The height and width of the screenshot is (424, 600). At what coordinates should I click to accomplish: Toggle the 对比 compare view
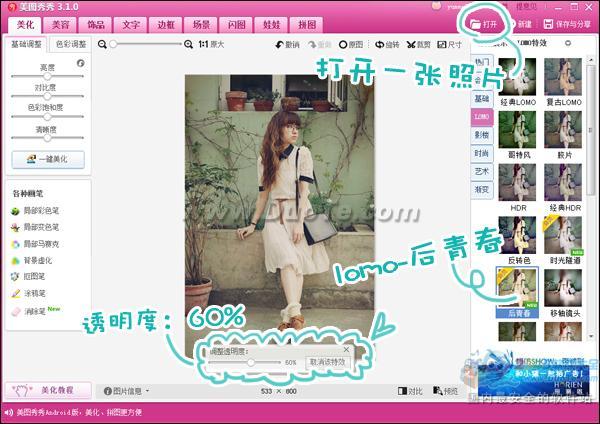pyautogui.click(x=410, y=391)
